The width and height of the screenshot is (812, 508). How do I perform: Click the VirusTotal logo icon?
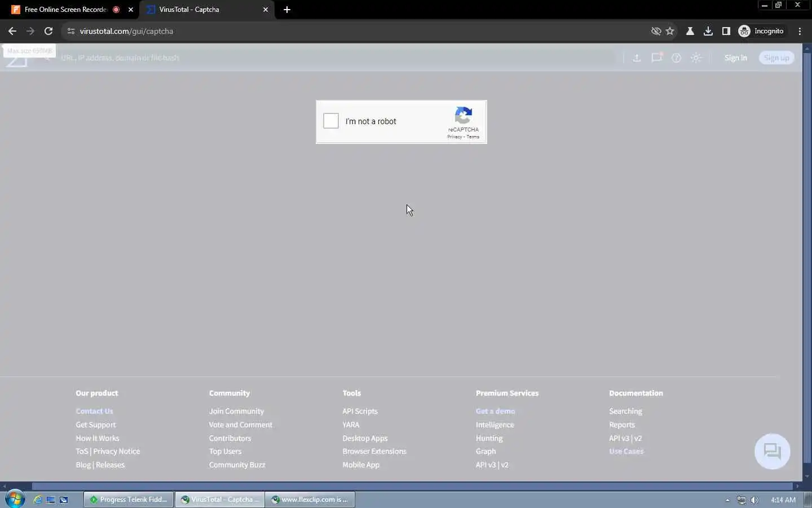point(16,61)
